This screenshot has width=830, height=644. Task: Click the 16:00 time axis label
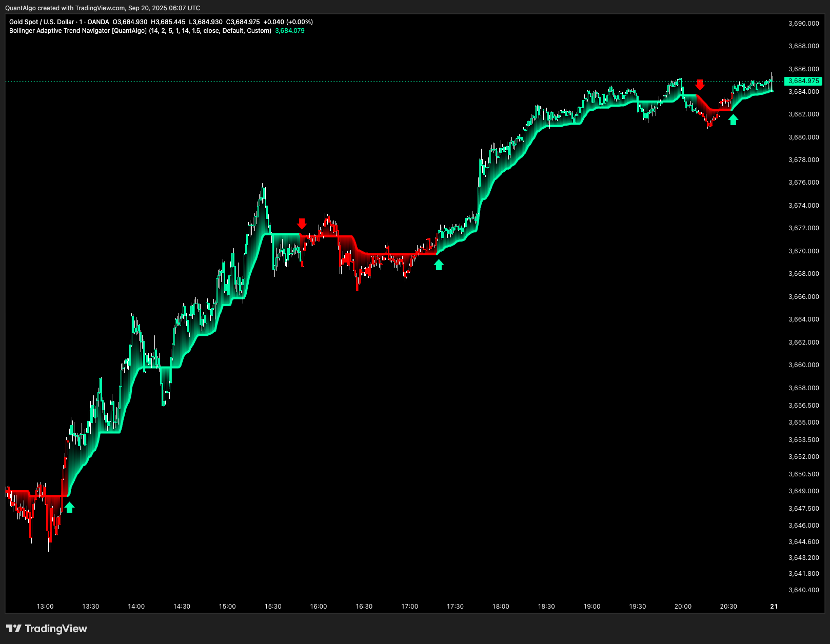[x=319, y=607]
